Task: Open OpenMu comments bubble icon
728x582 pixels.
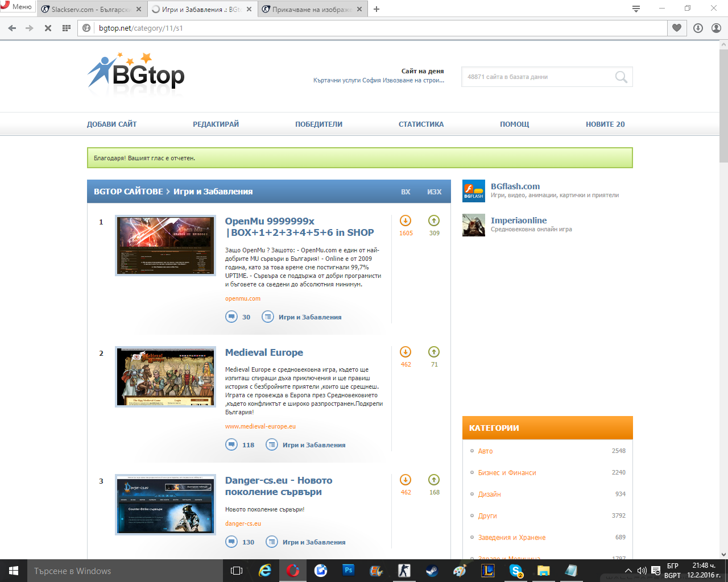Action: (231, 317)
